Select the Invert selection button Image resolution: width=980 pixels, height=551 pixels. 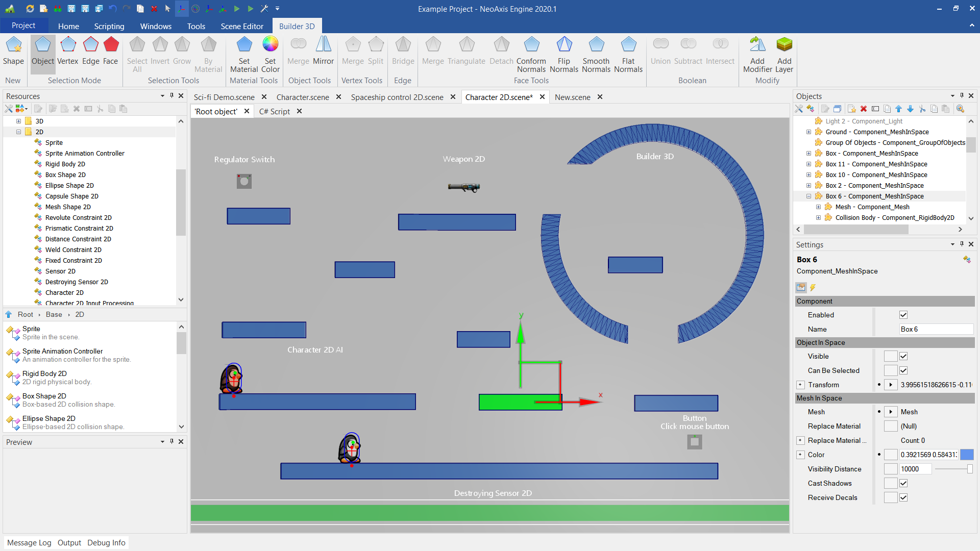pyautogui.click(x=159, y=51)
